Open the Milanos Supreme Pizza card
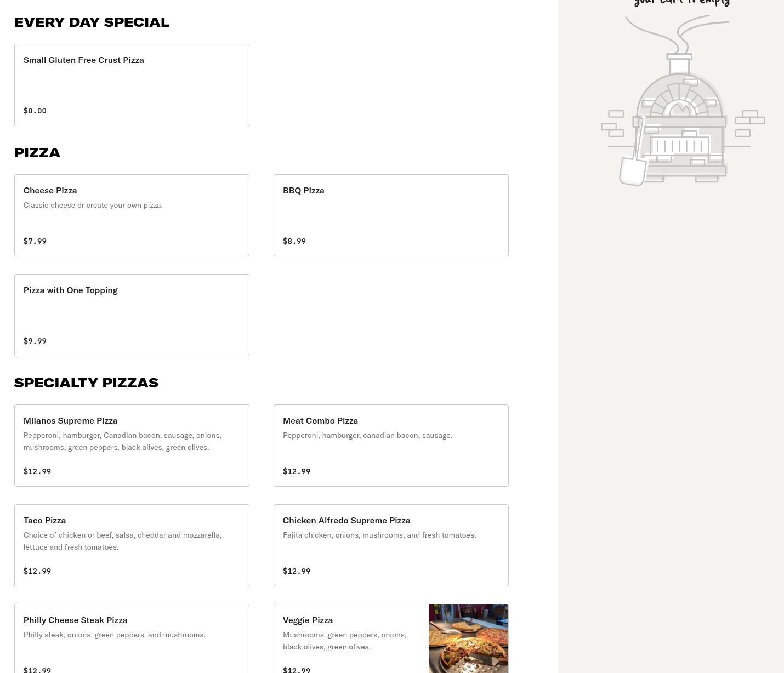784x673 pixels. (x=132, y=446)
